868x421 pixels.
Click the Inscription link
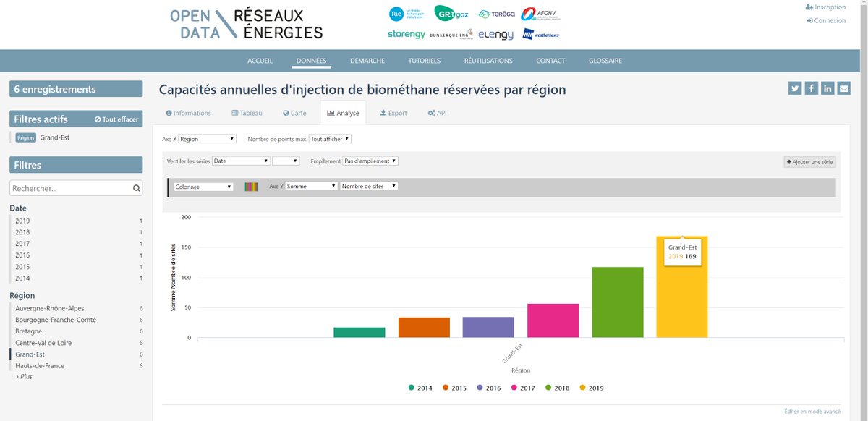pyautogui.click(x=825, y=7)
